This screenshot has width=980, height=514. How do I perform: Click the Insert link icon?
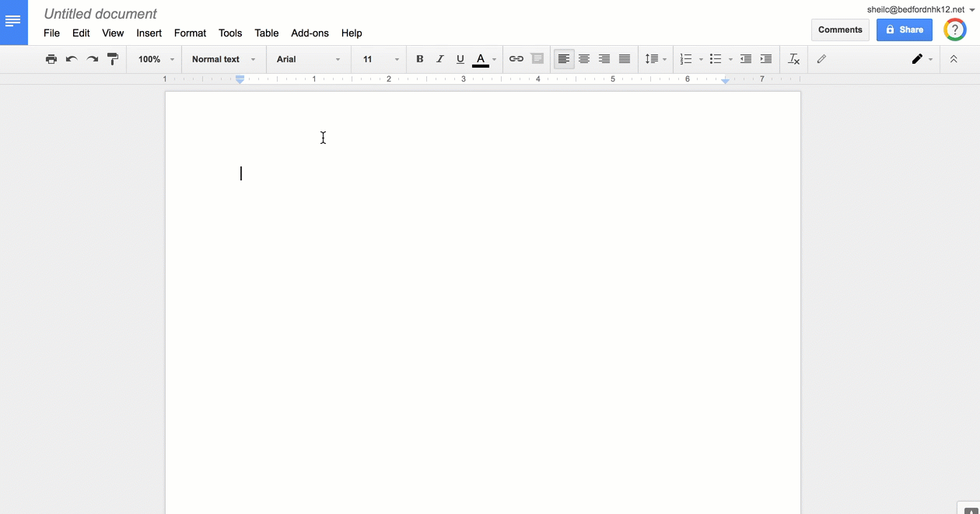(x=516, y=59)
